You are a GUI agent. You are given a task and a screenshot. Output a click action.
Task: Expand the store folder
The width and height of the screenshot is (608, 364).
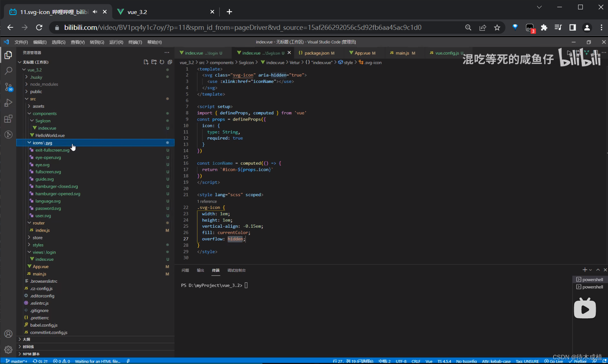pos(29,237)
